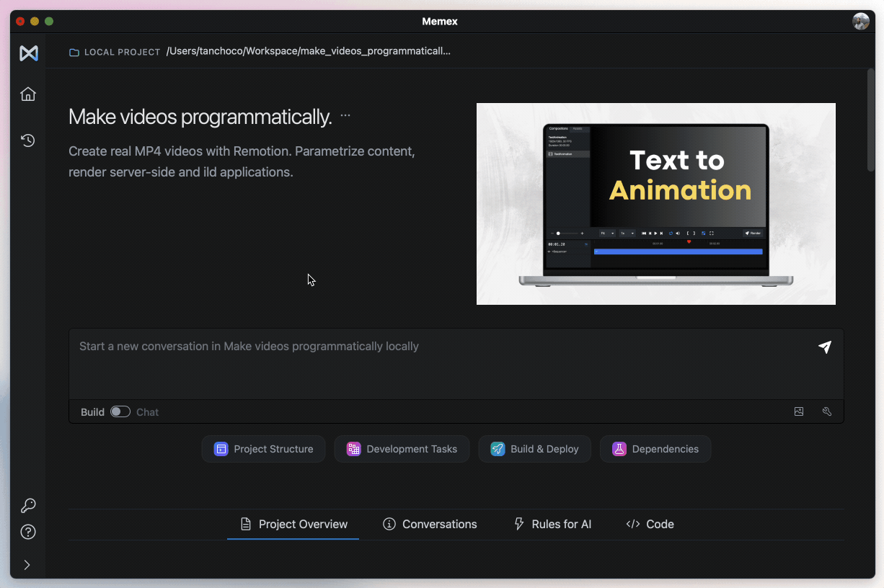Screen dimensions: 884x588
Task: Send the message with the paper plane icon
Action: (825, 347)
